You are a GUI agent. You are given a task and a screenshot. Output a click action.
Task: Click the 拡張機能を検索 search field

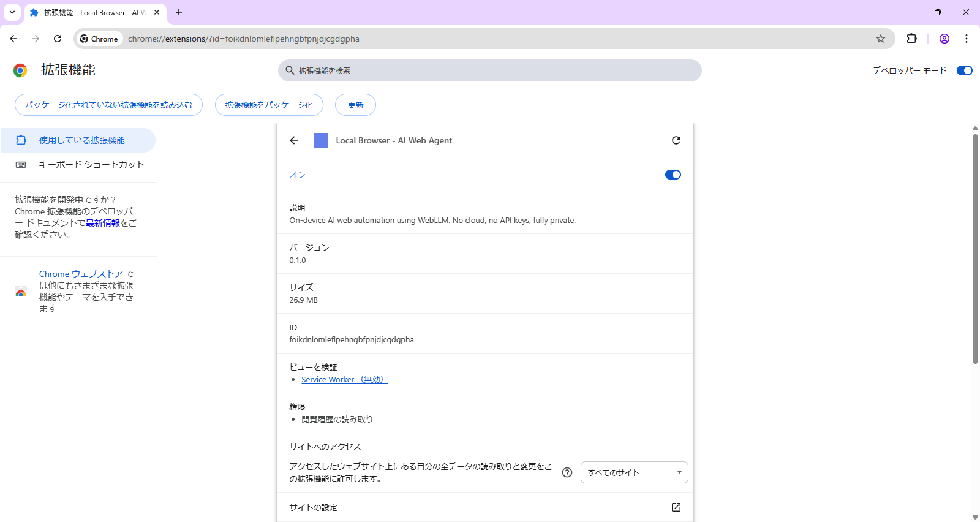click(x=490, y=70)
